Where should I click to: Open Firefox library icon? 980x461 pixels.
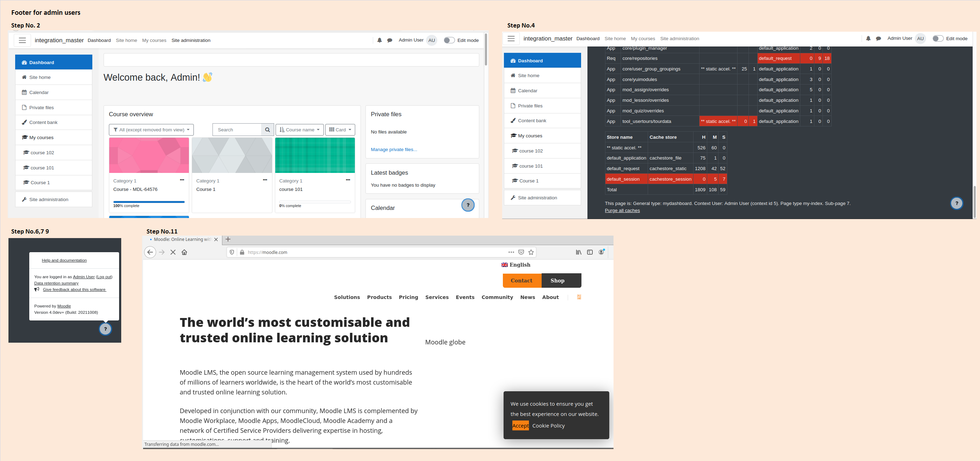click(578, 252)
